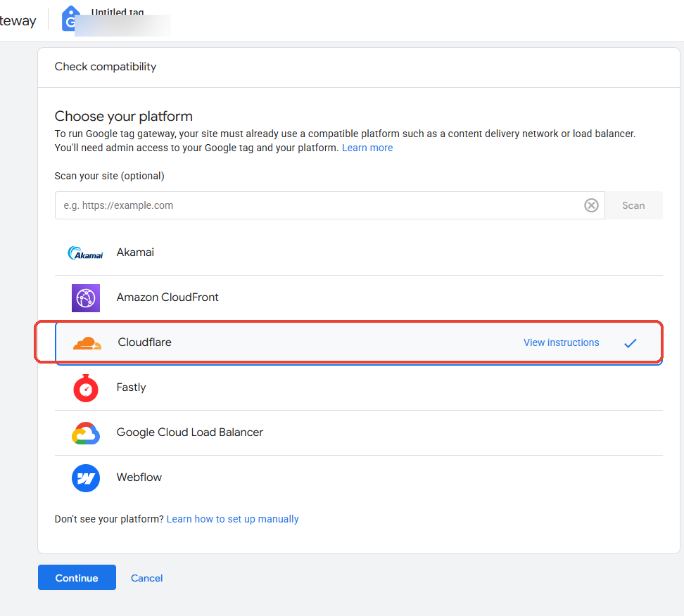Screen dimensions: 684x616
Task: Select the Akamai platform option
Action: pyautogui.click(x=359, y=253)
